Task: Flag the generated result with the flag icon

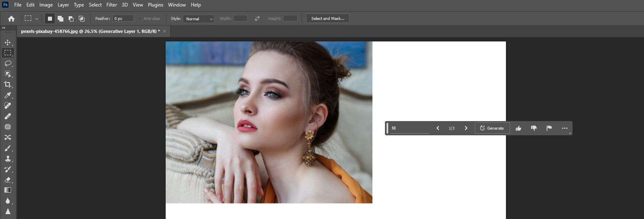Action: (549, 128)
